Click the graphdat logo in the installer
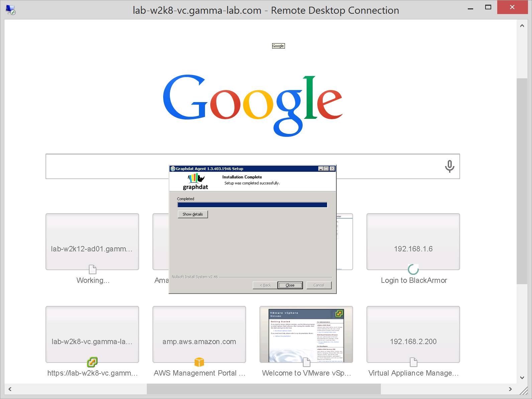 [196, 182]
